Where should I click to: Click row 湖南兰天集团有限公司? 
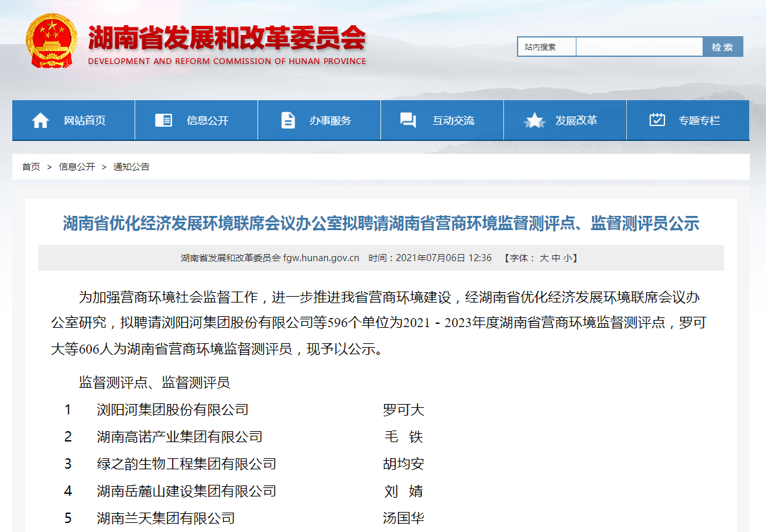[166, 518]
